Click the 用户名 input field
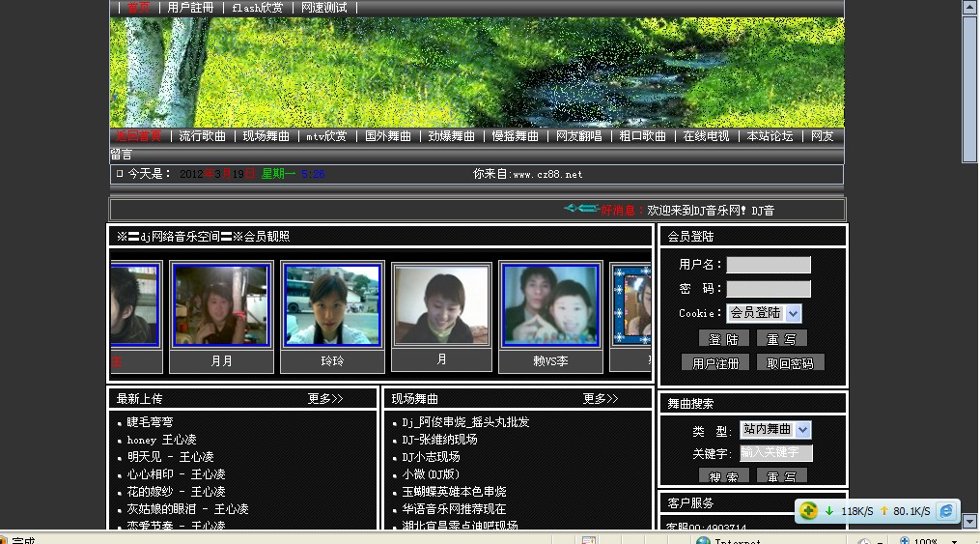Viewport: 980px width, 544px height. [x=769, y=265]
